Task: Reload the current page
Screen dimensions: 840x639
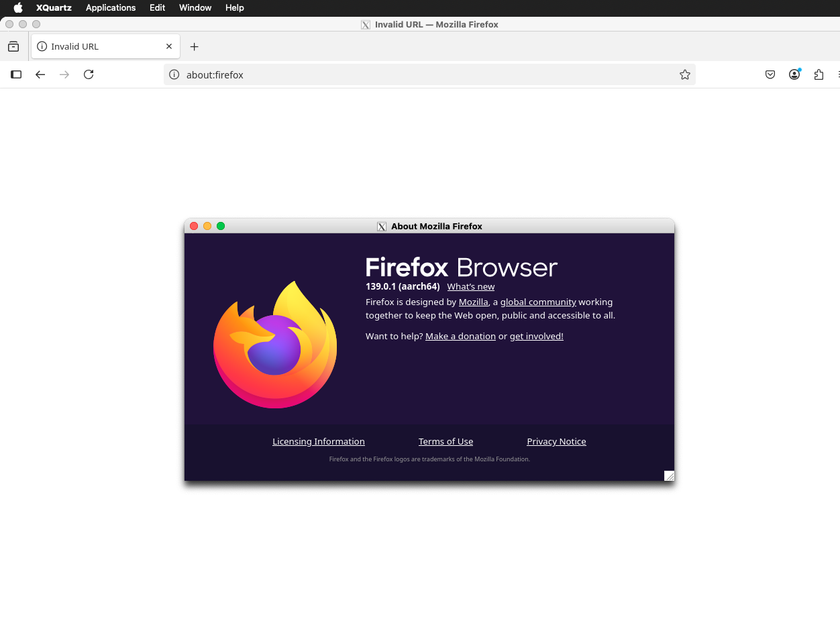Action: click(89, 74)
